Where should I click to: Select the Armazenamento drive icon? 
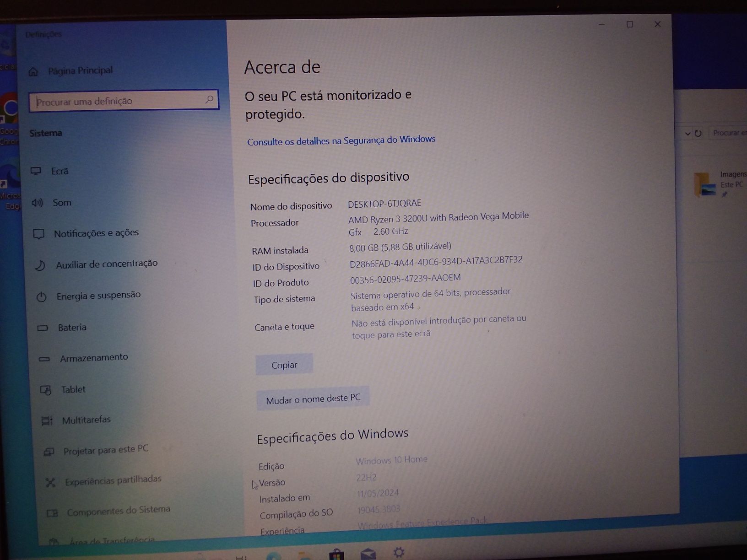pos(44,359)
